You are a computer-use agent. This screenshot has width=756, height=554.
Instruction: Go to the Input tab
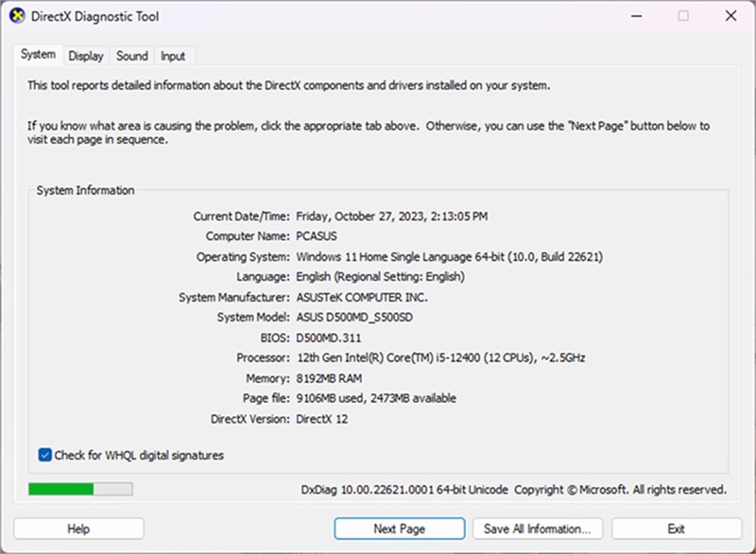[x=173, y=56]
